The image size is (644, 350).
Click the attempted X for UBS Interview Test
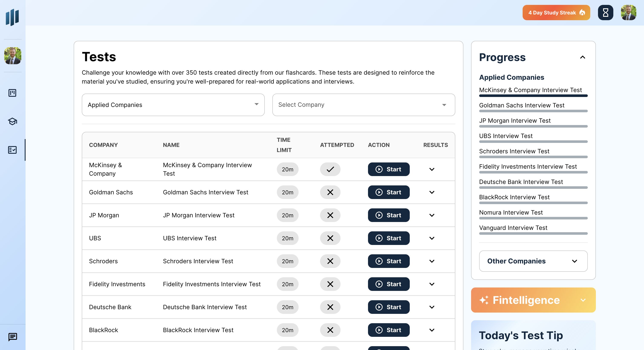[x=330, y=238]
